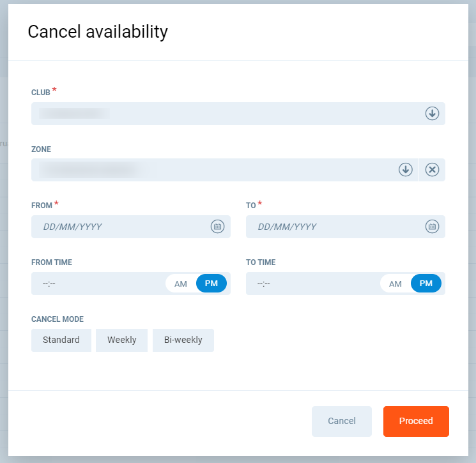The image size is (476, 463).
Task: Click the Club field down-arrow icon
Action: tap(433, 114)
